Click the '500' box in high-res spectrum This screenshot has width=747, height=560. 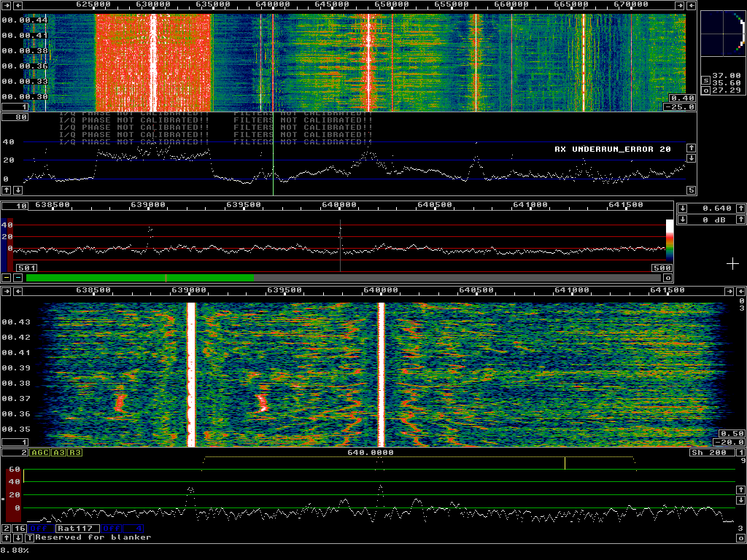(x=662, y=268)
